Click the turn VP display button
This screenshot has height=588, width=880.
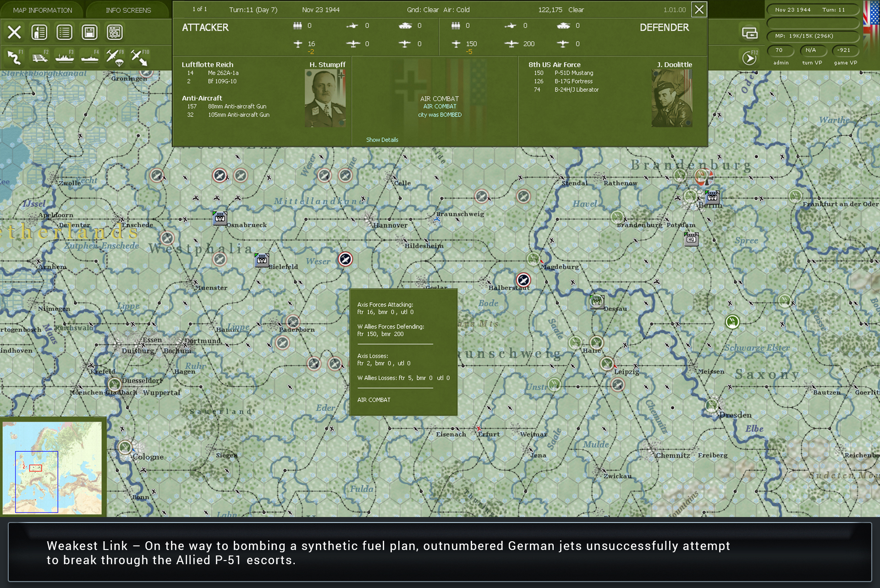click(x=812, y=51)
